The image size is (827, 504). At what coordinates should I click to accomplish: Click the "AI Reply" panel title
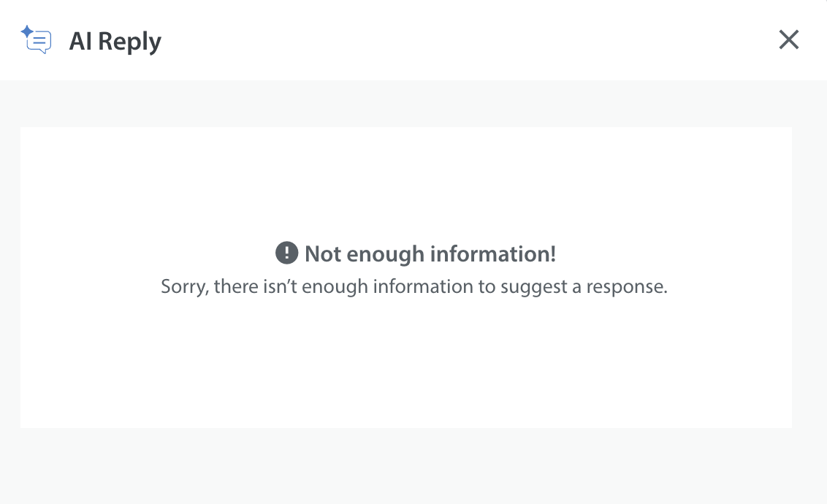115,42
